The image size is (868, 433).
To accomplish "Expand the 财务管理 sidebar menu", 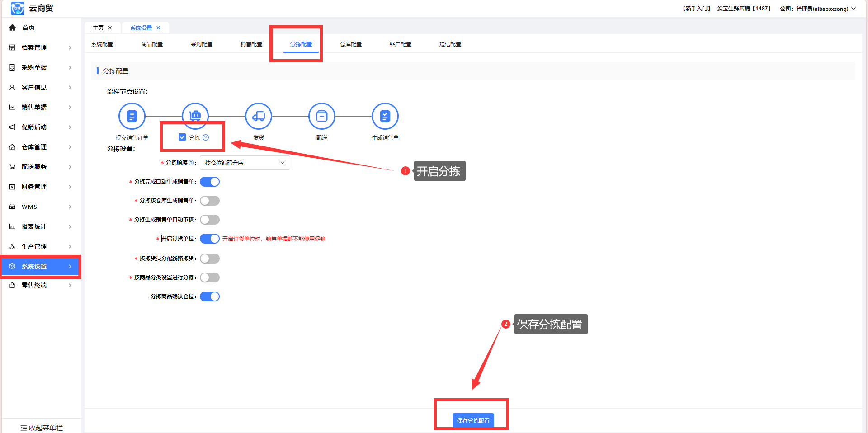I will pos(41,187).
